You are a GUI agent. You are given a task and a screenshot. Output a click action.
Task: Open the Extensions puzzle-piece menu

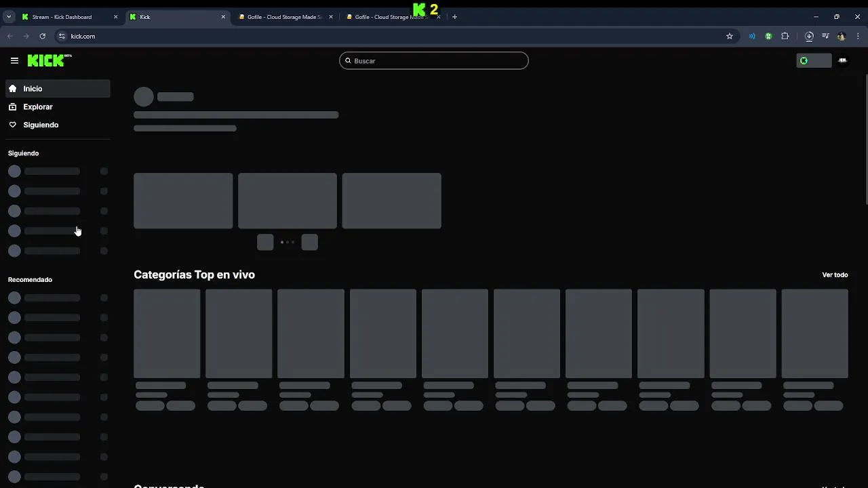coord(785,36)
